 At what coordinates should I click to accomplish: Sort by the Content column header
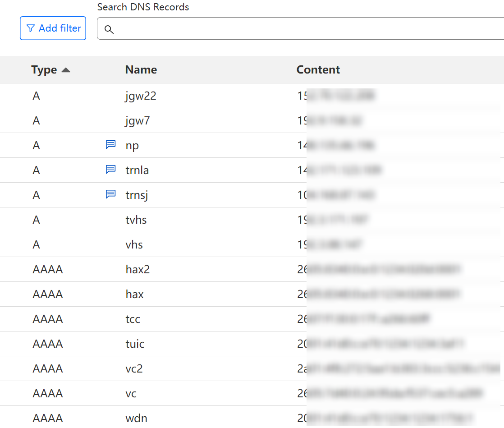pyautogui.click(x=318, y=70)
